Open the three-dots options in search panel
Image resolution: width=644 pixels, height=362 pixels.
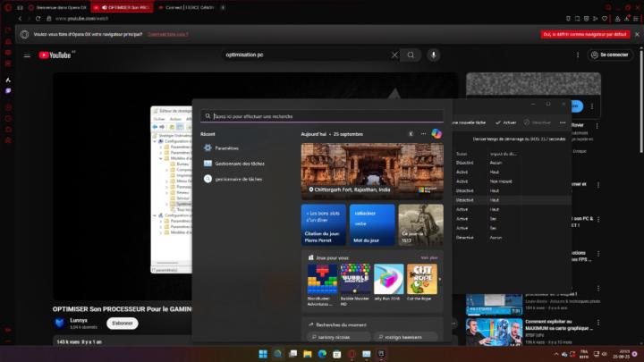pos(423,133)
